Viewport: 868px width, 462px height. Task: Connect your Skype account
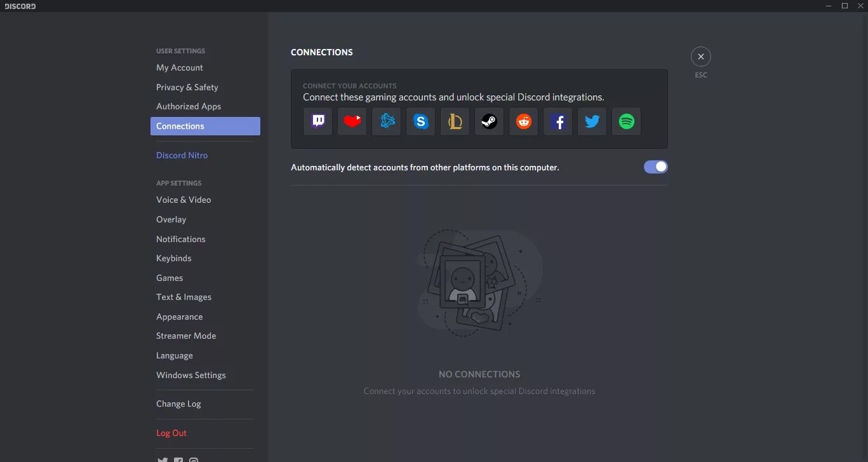coord(421,121)
